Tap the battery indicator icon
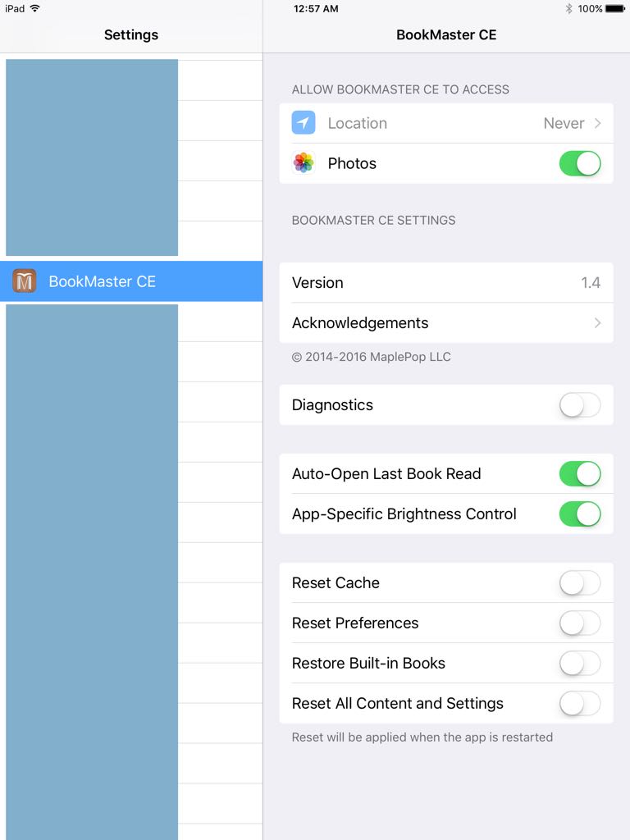Screen dimensions: 630x840 [615, 8]
